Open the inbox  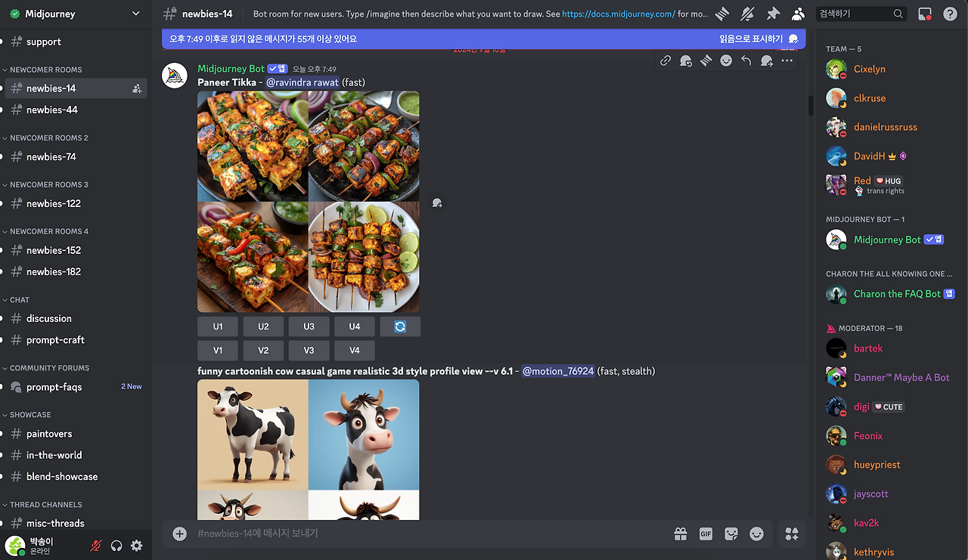pos(924,14)
